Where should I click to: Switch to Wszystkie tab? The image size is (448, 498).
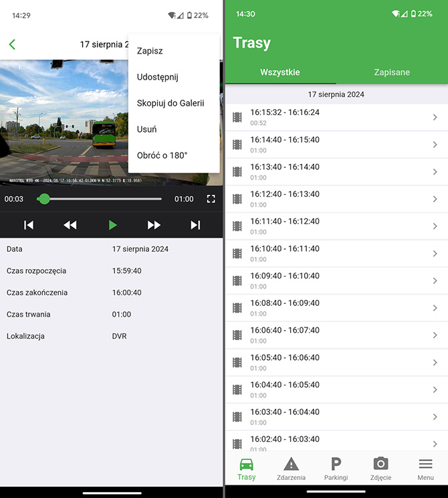coord(280,72)
